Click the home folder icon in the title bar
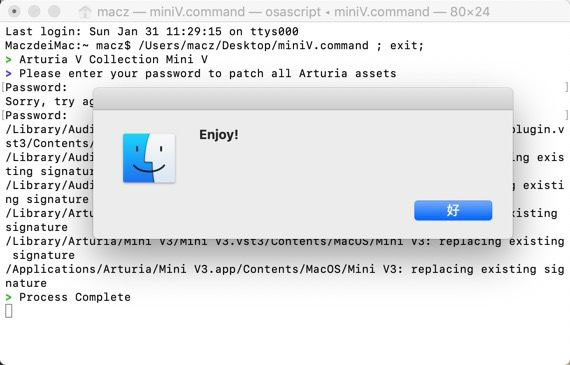The image size is (570, 365). pos(85,12)
